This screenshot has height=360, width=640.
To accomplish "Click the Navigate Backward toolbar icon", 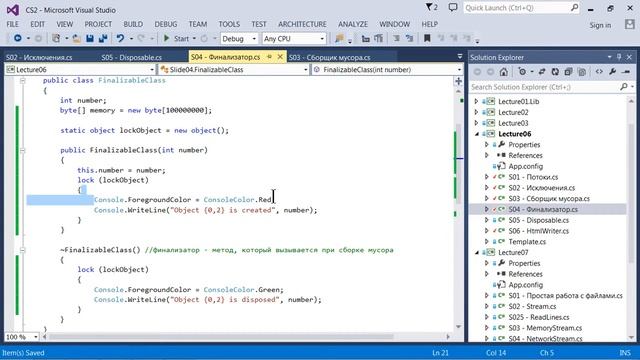I will [x=18, y=38].
